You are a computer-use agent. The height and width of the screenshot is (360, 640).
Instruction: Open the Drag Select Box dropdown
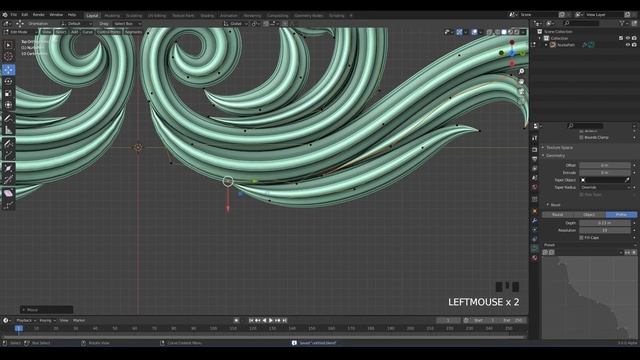pyautogui.click(x=127, y=24)
